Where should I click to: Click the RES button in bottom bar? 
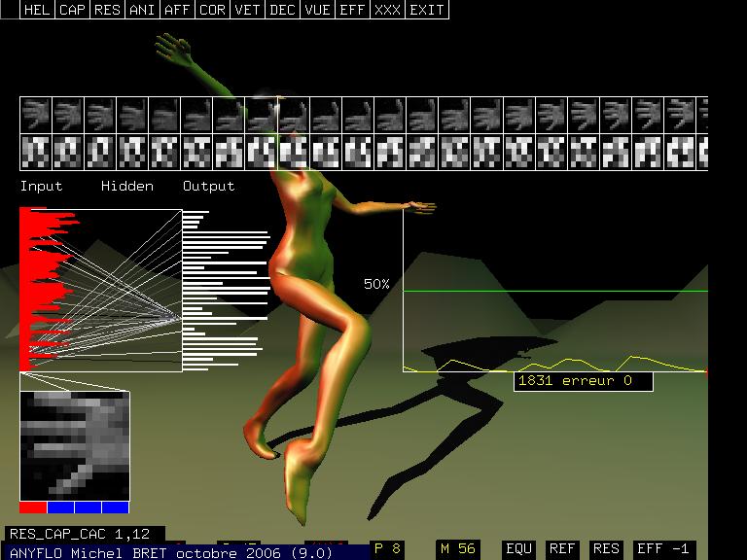tap(606, 548)
